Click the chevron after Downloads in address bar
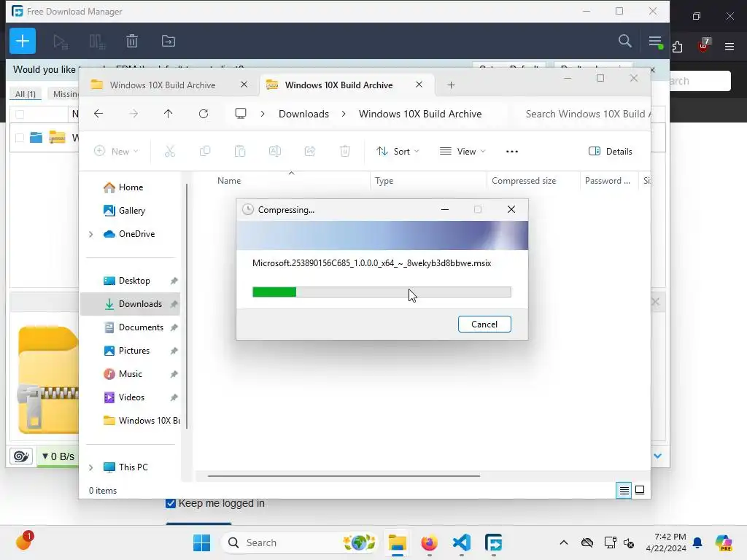 click(344, 114)
